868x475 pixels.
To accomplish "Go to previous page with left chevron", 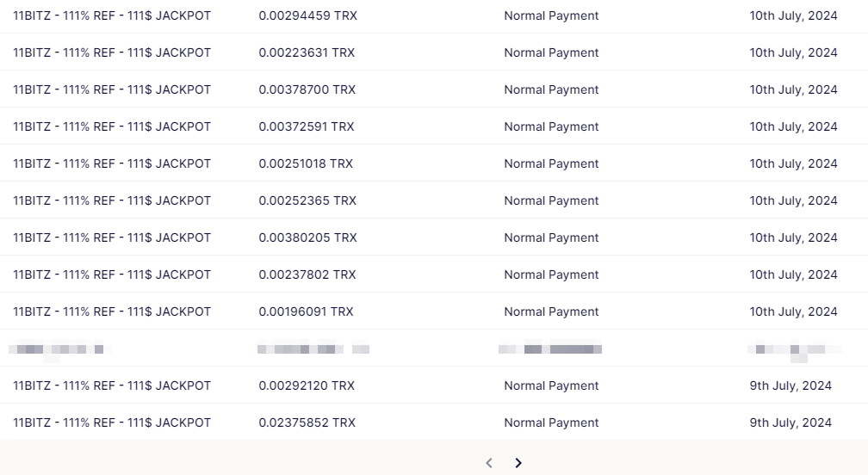I will (x=489, y=463).
